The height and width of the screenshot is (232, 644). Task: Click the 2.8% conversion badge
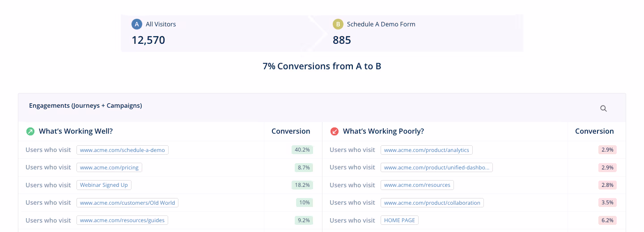tap(607, 185)
